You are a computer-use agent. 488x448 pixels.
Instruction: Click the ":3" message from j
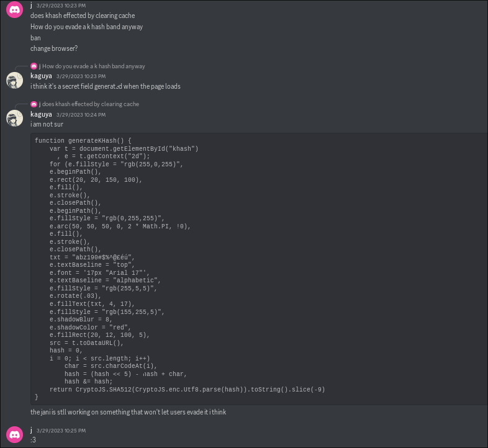click(34, 440)
